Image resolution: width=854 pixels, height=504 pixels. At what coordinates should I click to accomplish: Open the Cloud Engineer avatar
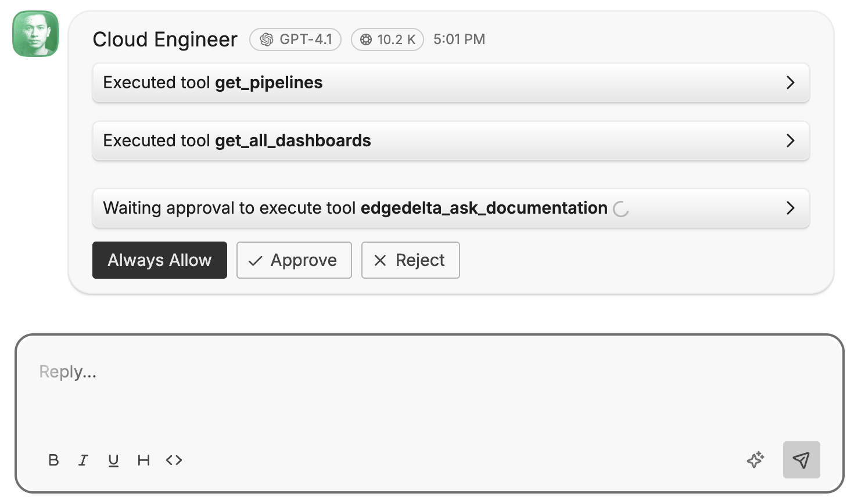click(35, 34)
